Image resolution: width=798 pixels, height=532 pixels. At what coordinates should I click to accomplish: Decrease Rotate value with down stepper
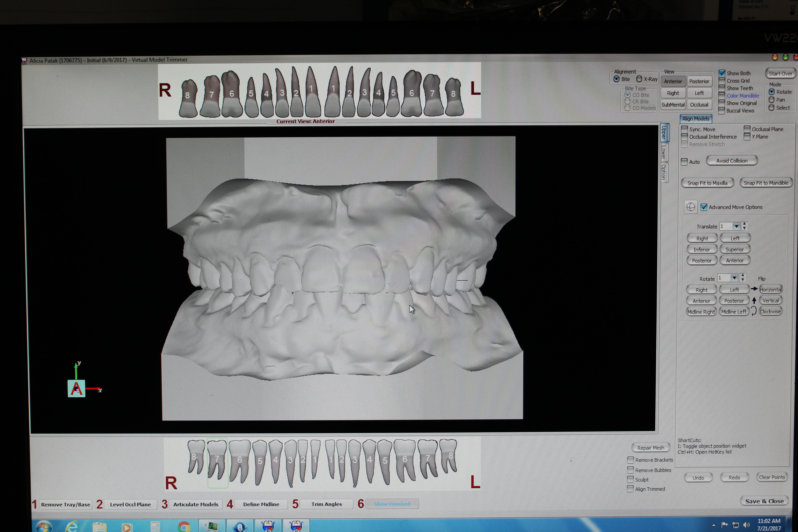tap(743, 280)
